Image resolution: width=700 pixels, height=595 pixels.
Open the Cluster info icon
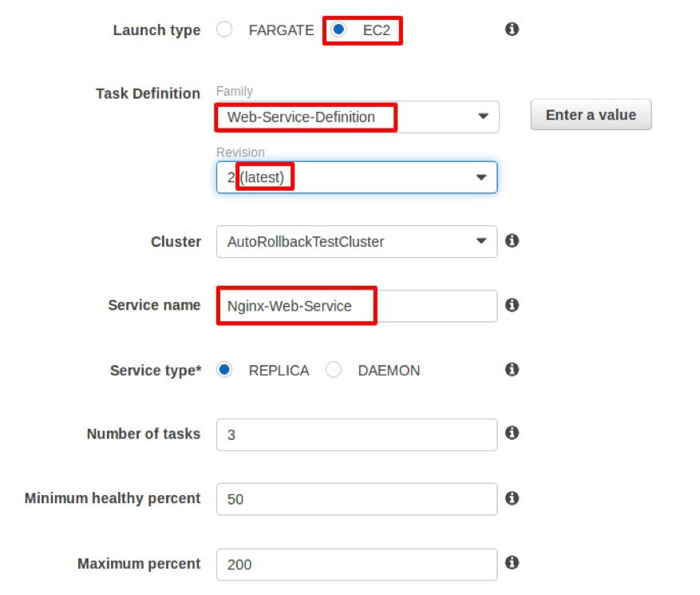point(512,240)
